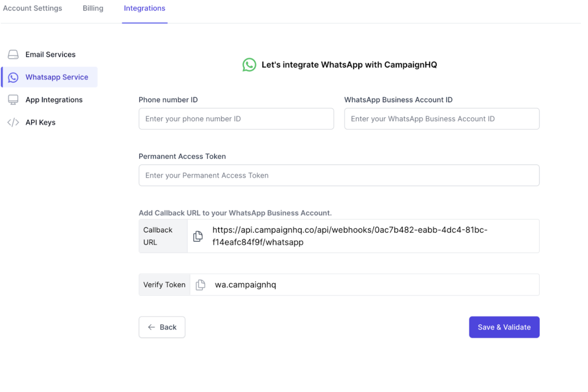Switch to the Billing tab
588x392 pixels.
pos(93,8)
